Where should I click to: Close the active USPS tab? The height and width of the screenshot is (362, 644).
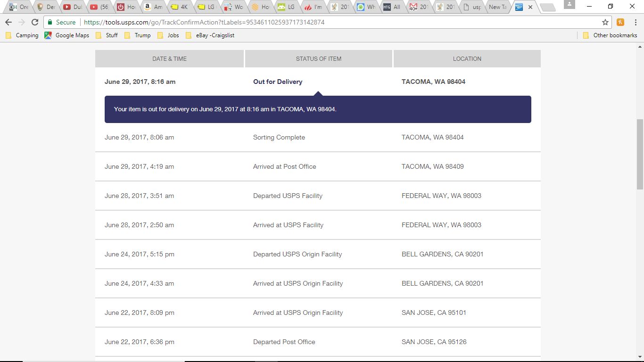[530, 7]
